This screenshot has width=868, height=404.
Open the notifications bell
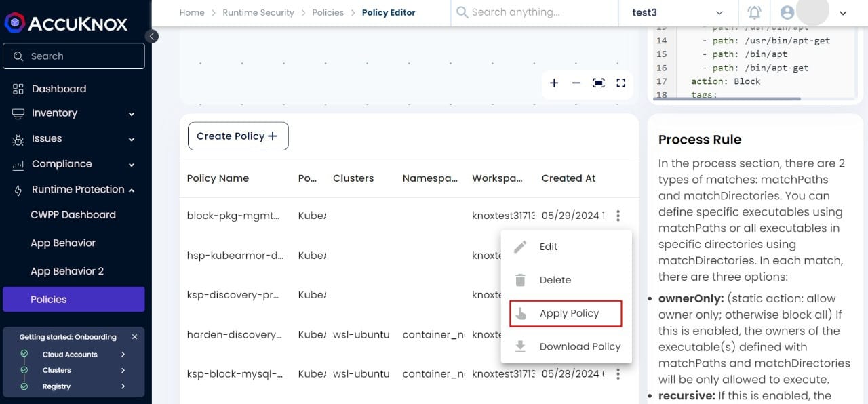[754, 12]
